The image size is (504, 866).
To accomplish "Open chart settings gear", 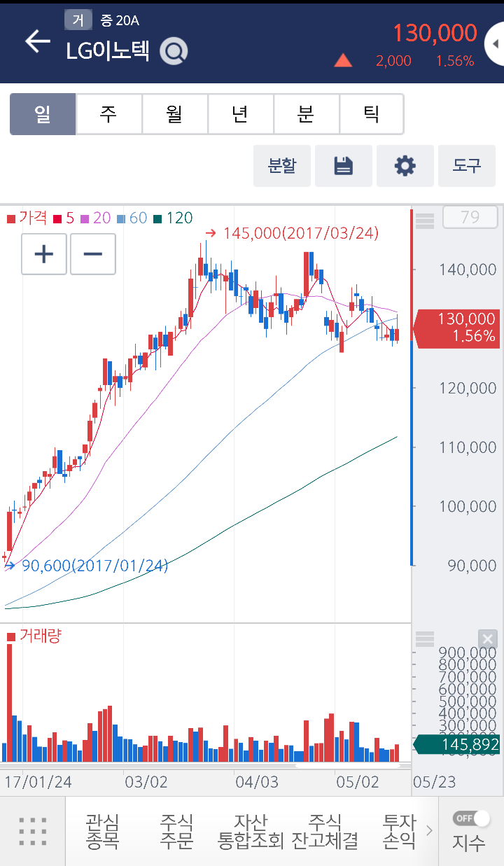I will point(405,166).
